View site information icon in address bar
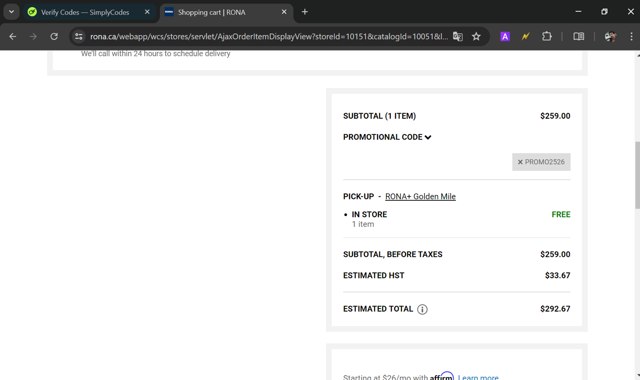 [x=79, y=36]
